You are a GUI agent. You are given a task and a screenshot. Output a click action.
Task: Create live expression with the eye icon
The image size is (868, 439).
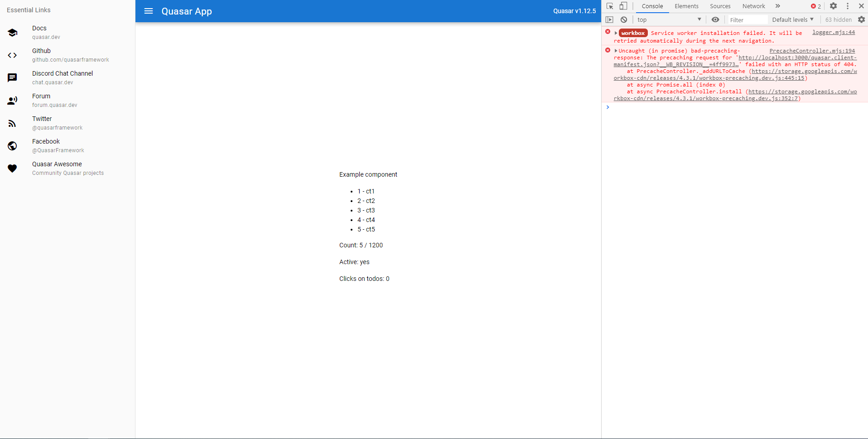[x=715, y=19]
